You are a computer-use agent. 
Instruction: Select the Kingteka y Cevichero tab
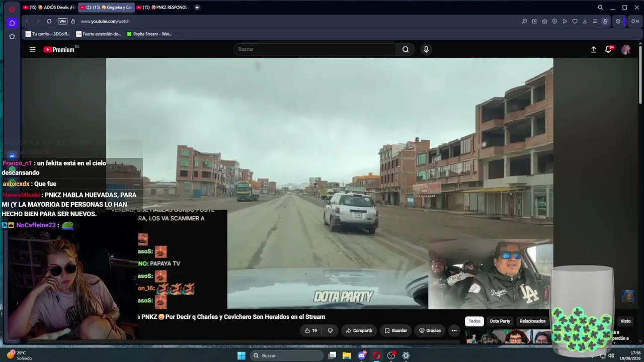(106, 8)
